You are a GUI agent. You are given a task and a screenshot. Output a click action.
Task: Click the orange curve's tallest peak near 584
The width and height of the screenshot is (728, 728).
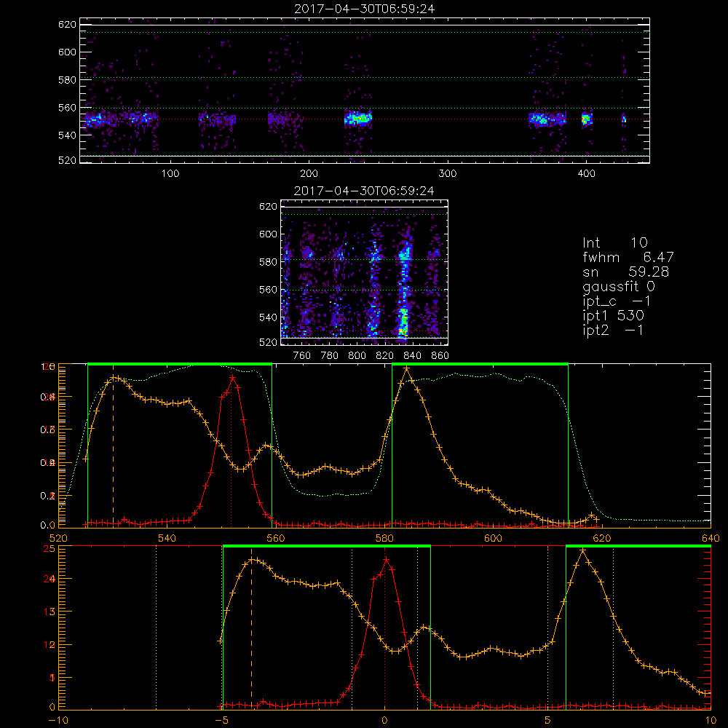coord(407,369)
